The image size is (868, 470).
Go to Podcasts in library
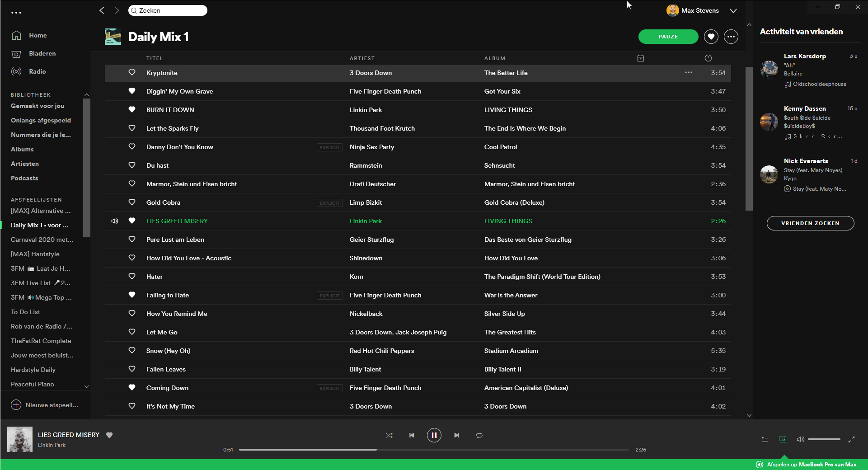[x=24, y=178]
